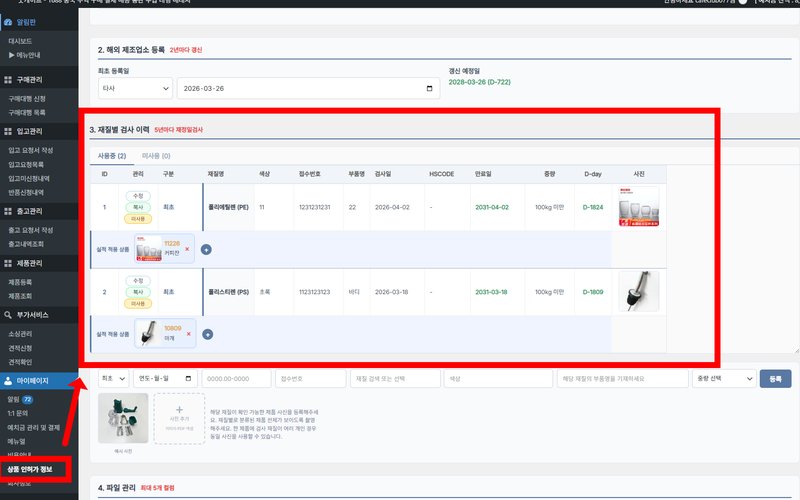800x500 pixels.
Task: Open 상품 인허가 정보 menu item
Action: (x=36, y=469)
